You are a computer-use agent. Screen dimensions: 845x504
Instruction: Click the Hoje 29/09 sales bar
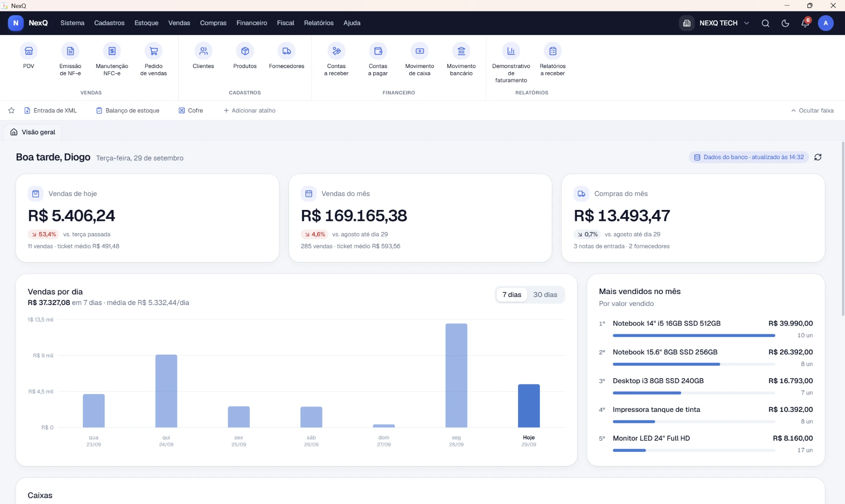click(x=529, y=406)
